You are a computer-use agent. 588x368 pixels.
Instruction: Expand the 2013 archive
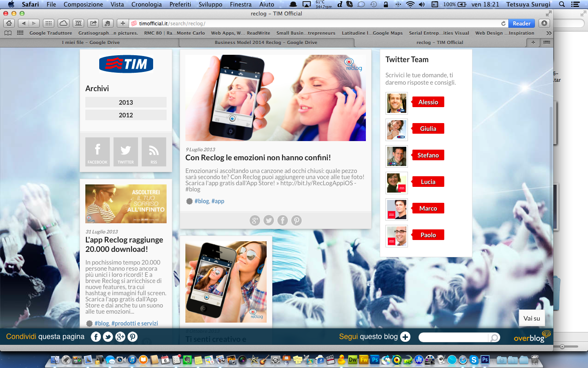pos(126,102)
